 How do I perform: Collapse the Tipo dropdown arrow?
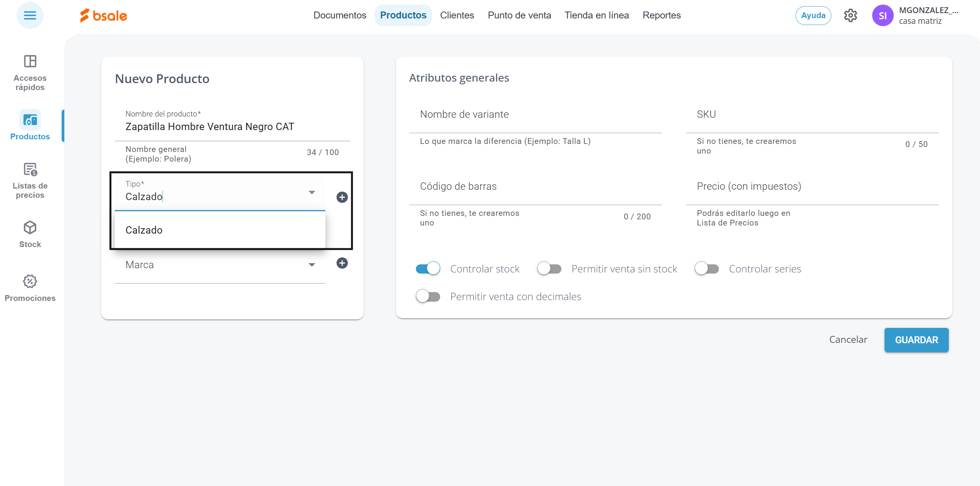point(312,192)
